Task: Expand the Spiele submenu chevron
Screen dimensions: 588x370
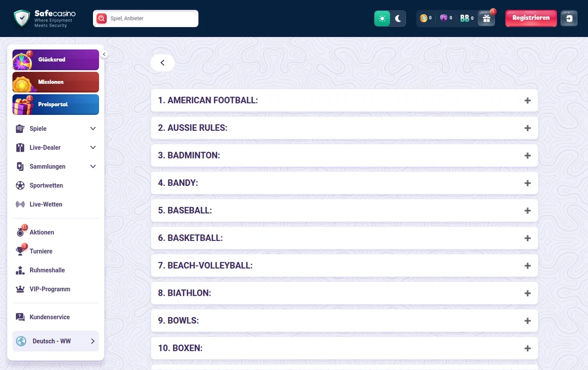Action: tap(93, 129)
